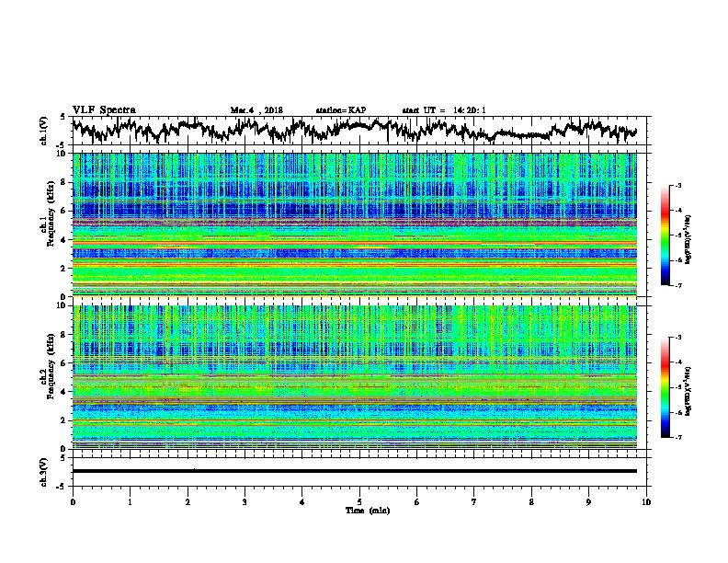
Task: Click the time axis tick label '8'
Action: point(531,502)
